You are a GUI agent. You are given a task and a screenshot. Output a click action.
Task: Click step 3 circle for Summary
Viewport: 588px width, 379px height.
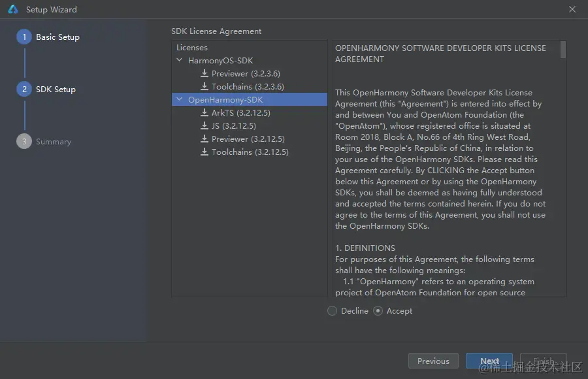24,141
